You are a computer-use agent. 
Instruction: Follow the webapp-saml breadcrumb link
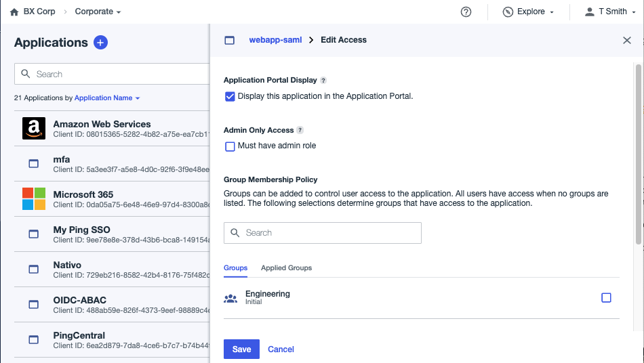click(276, 40)
